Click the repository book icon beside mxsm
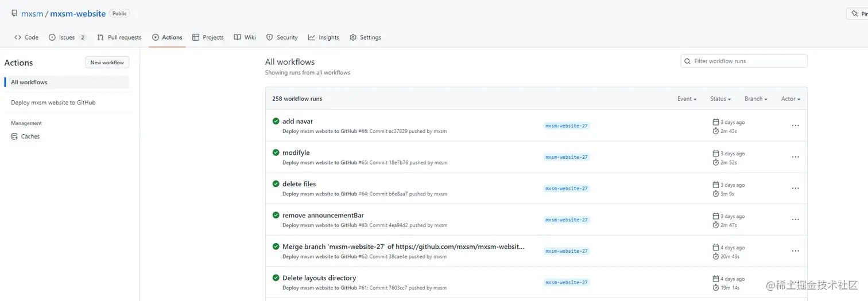 (14, 13)
